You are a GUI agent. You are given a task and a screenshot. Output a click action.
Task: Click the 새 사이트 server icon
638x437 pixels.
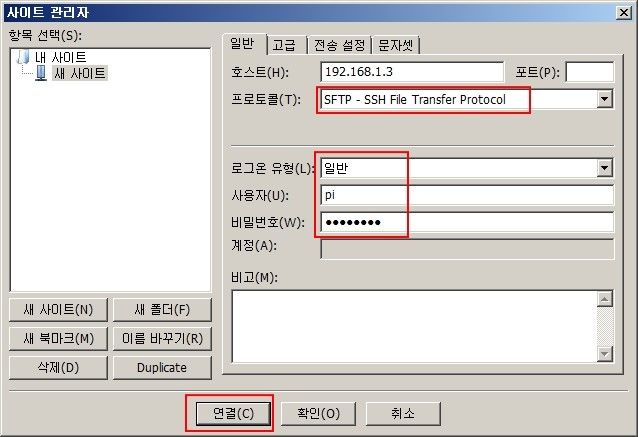tap(41, 74)
